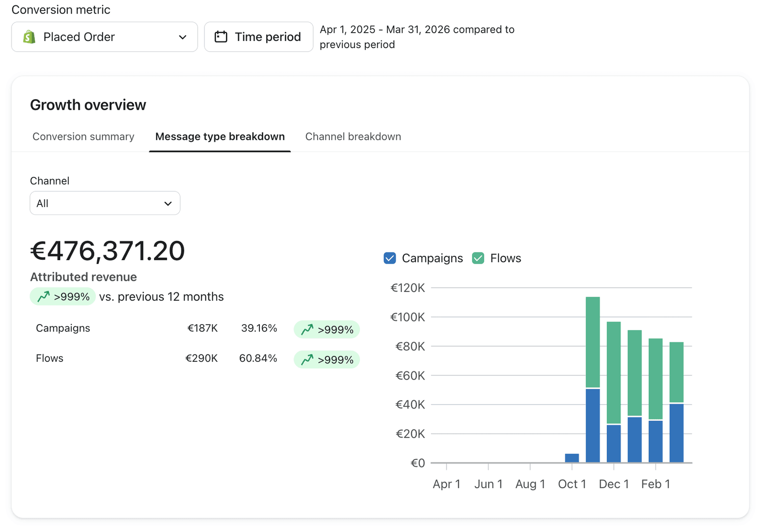Click the €20K axis label
This screenshot has width=770, height=532.
tap(410, 434)
